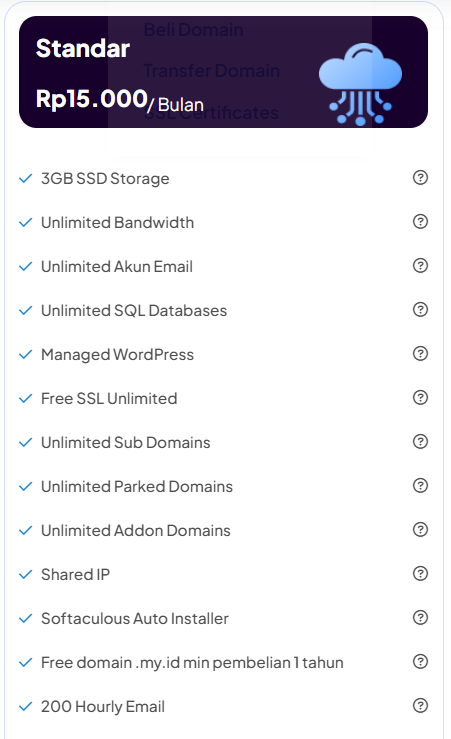Click help icon next to Free SSL Unlimited

coord(420,397)
